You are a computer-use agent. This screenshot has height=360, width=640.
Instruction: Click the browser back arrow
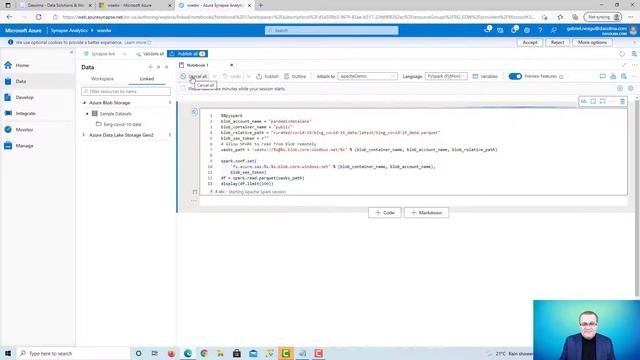9,17
